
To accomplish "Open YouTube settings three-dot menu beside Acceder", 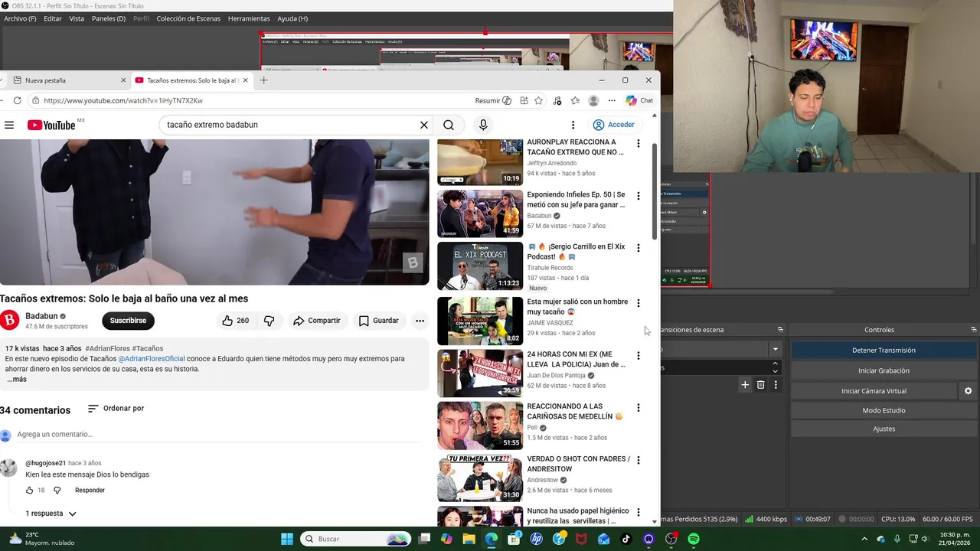I will coord(573,125).
